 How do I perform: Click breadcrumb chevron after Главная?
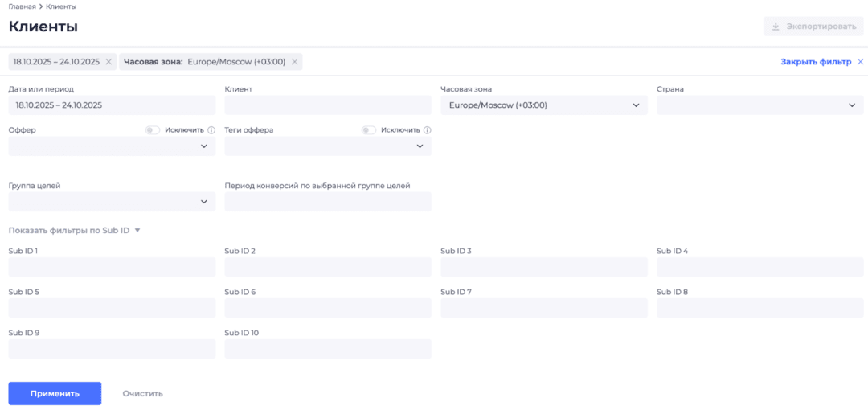pos(41,6)
